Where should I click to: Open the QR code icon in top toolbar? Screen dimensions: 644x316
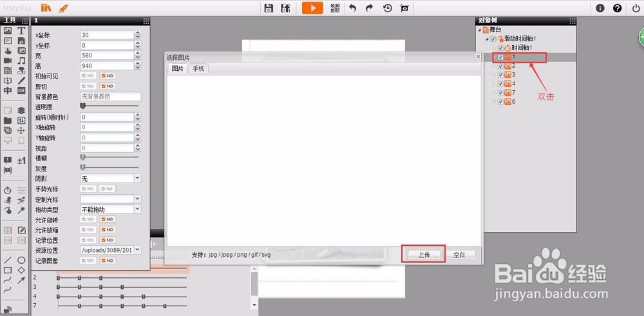click(335, 8)
